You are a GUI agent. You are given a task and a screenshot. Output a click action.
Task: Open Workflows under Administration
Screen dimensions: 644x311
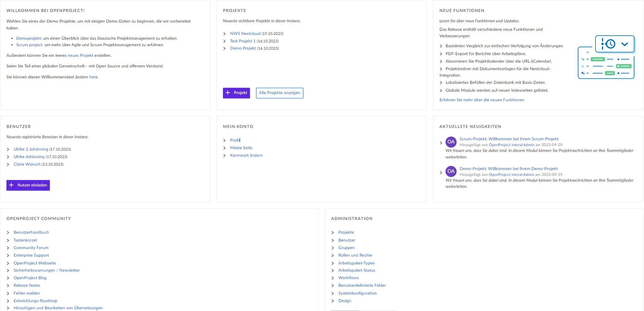348,277
